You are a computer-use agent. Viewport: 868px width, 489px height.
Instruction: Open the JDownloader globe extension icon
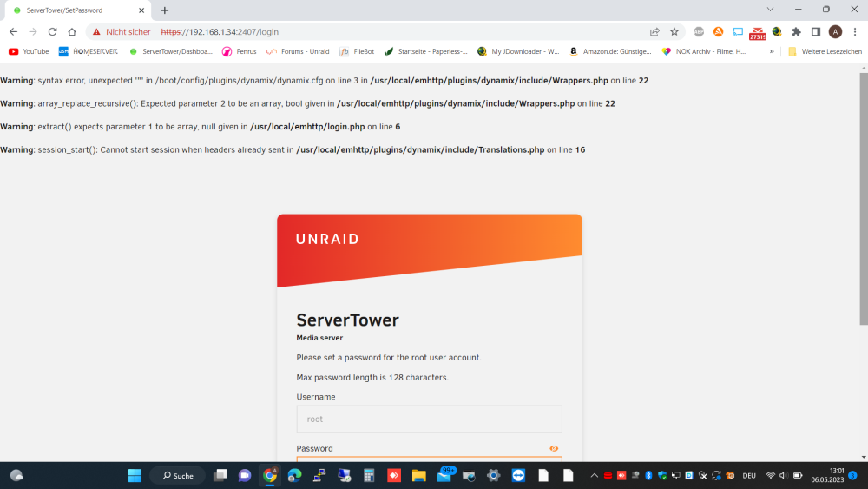coord(777,31)
